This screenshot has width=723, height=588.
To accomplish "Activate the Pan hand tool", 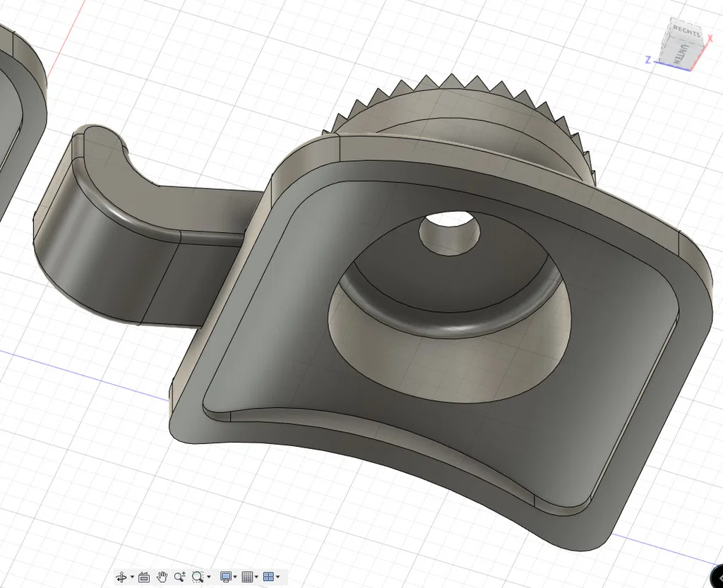I will tap(162, 577).
